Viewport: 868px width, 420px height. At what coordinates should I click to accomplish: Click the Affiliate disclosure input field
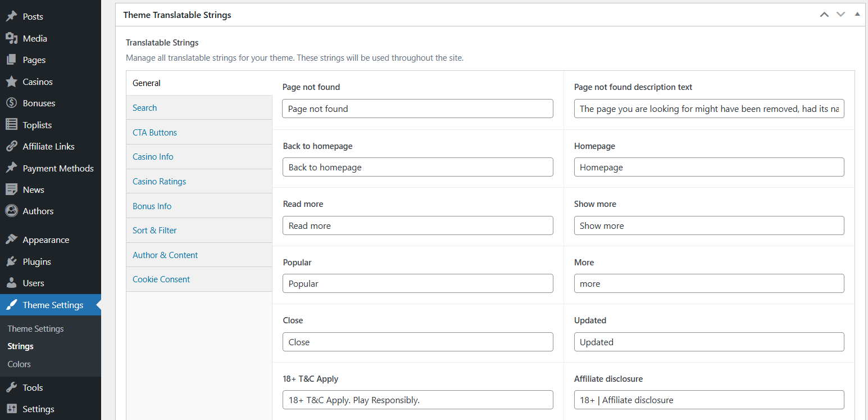pyautogui.click(x=708, y=400)
